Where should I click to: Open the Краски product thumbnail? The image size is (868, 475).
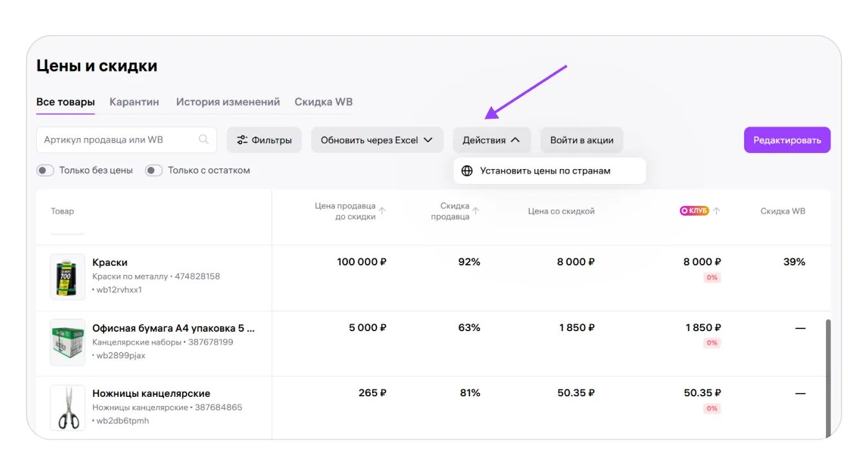[x=68, y=276]
